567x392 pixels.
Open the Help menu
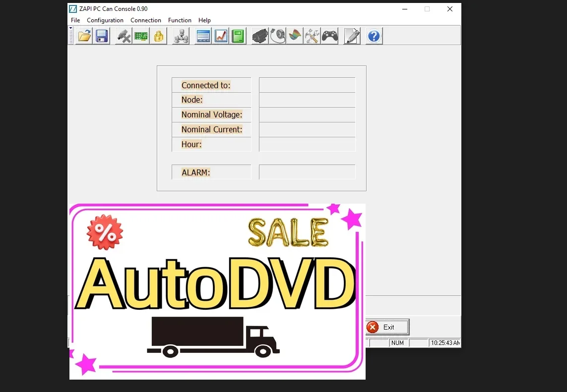(x=204, y=20)
